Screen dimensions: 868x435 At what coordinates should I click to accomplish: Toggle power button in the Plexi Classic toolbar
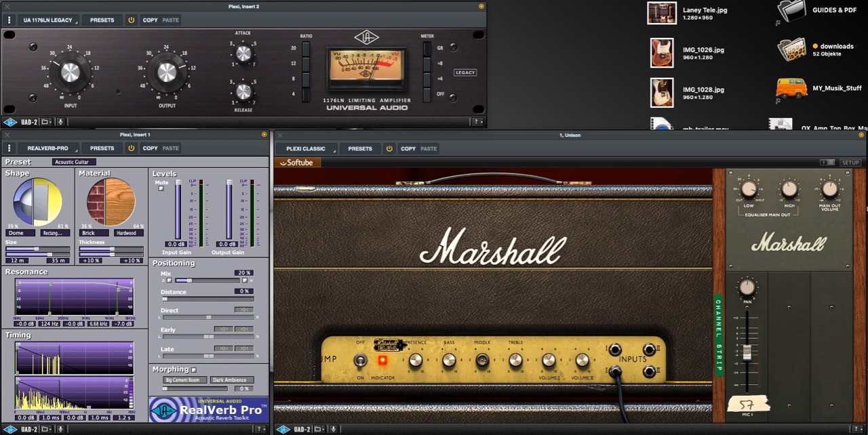pyautogui.click(x=389, y=148)
